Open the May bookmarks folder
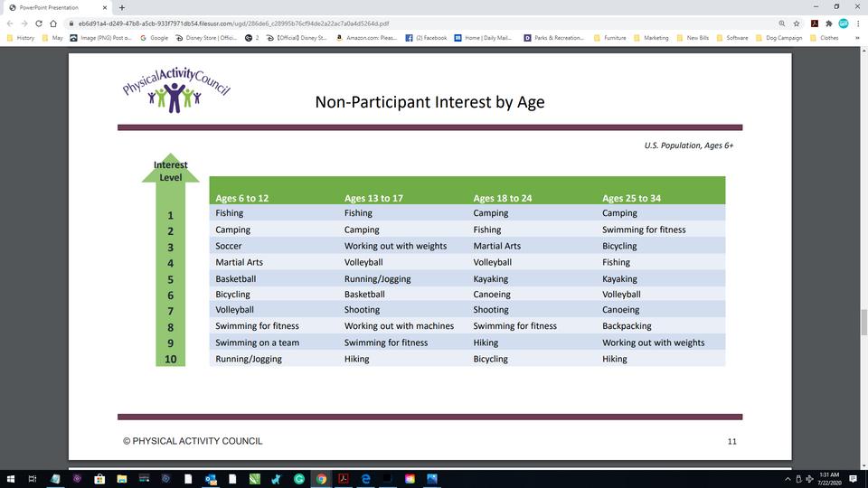This screenshot has height=488, width=868. pyautogui.click(x=52, y=38)
